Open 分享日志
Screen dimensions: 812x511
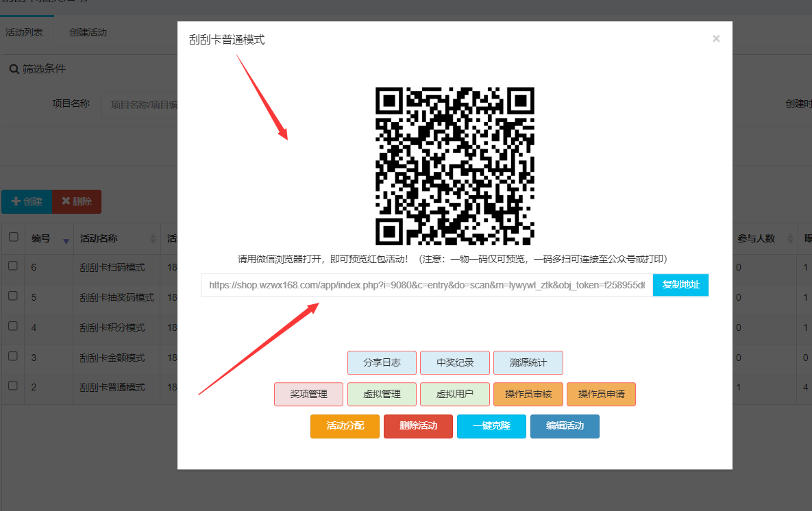(x=382, y=363)
